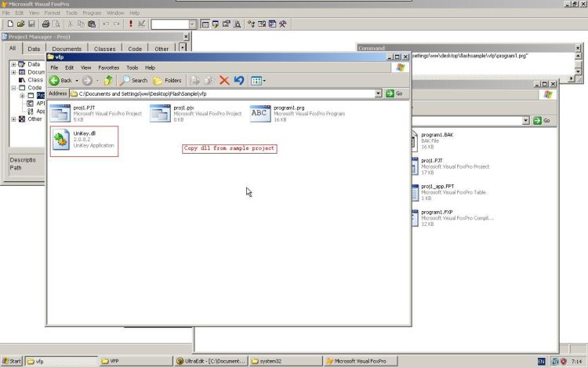Click the Redo icon in FoxPro toolbar

pyautogui.click(x=116, y=24)
